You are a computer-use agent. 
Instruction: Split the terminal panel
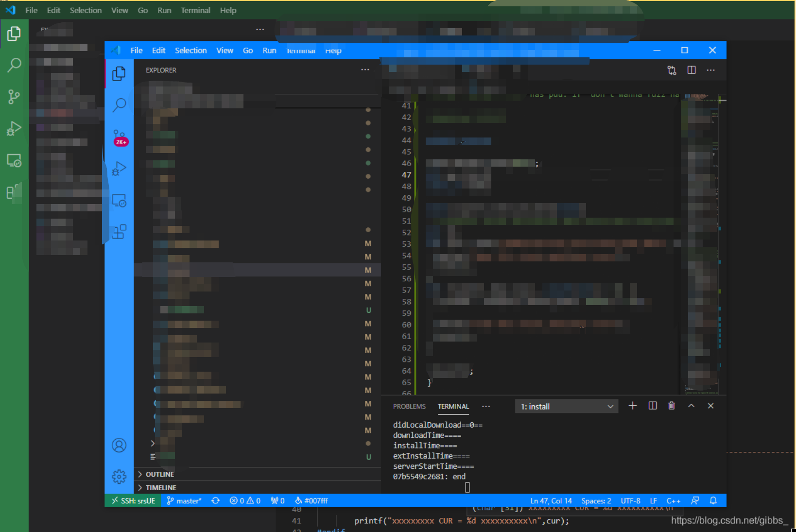[652, 406]
